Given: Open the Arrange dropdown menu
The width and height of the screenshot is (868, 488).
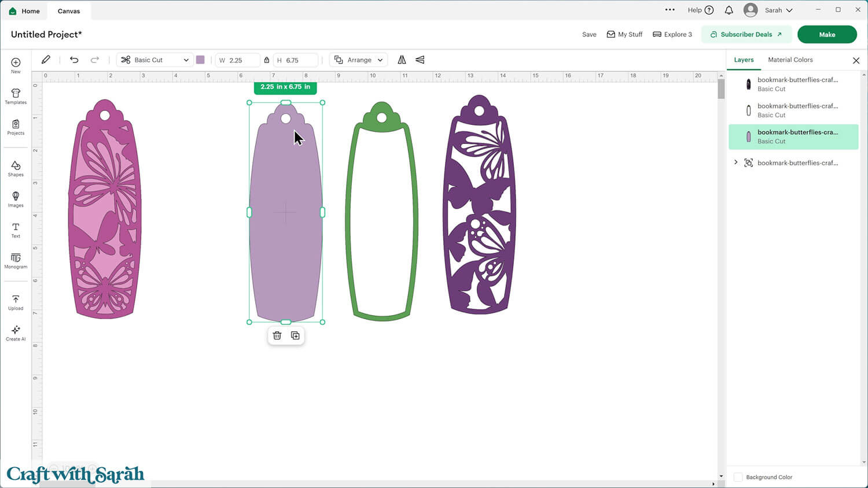Looking at the screenshot, I should (359, 60).
